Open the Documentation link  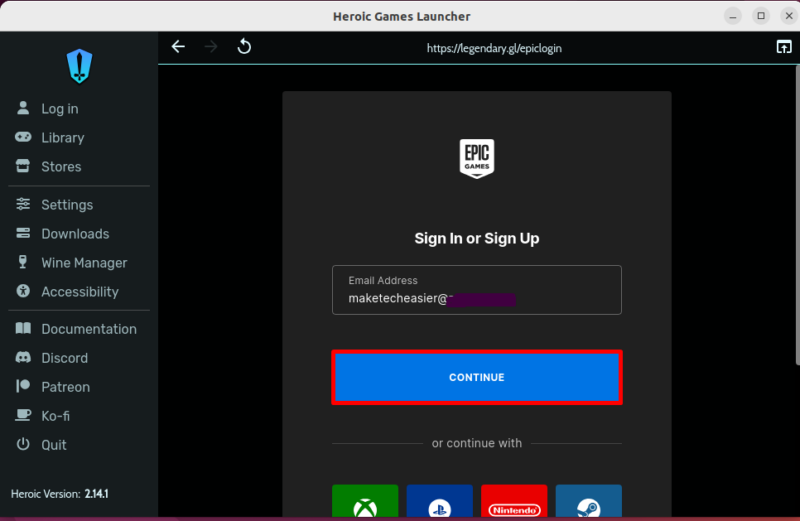tap(89, 329)
